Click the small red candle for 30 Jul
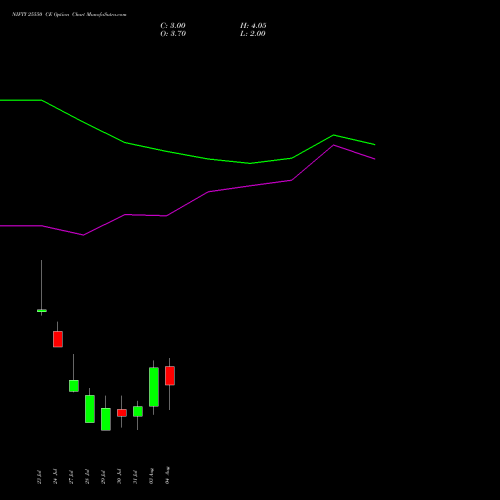 point(122,413)
